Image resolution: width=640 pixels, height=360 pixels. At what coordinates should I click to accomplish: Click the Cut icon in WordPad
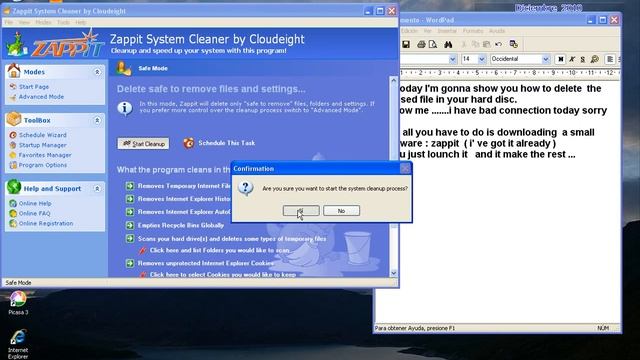(x=464, y=44)
